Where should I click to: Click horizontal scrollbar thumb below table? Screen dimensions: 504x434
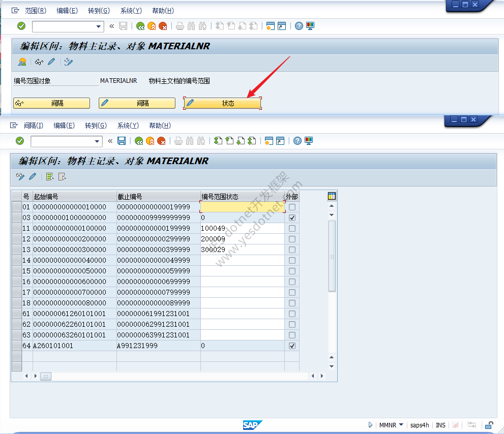(x=46, y=376)
